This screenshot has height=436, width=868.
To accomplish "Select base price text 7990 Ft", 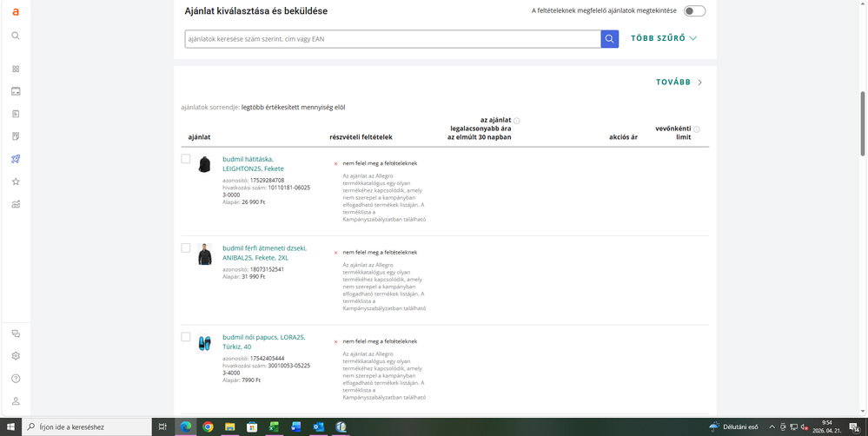I will [251, 380].
